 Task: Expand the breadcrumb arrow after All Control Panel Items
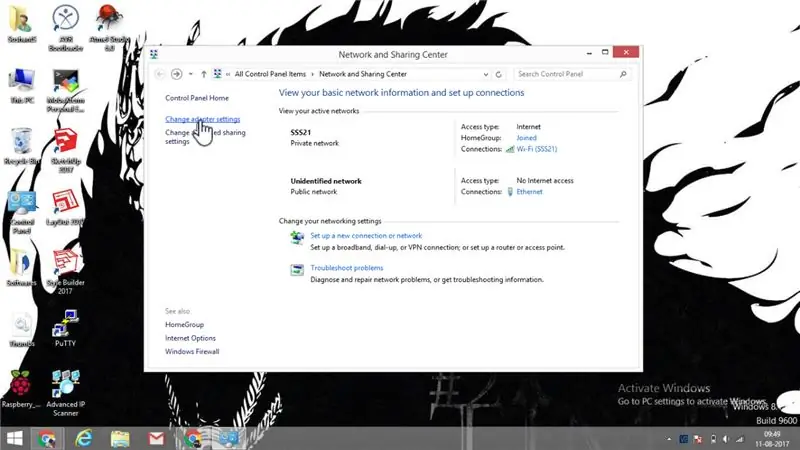tap(312, 74)
